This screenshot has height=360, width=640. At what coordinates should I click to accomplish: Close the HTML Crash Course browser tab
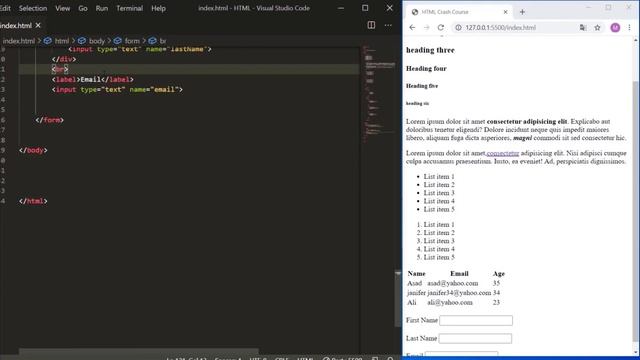505,12
